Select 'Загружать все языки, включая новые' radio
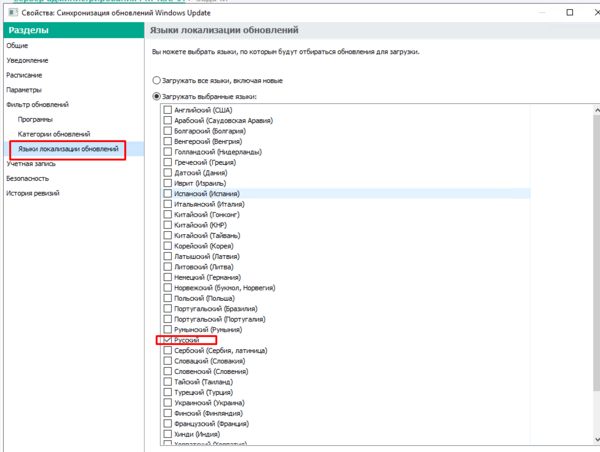Screen dimensions: 600x452 157,80
